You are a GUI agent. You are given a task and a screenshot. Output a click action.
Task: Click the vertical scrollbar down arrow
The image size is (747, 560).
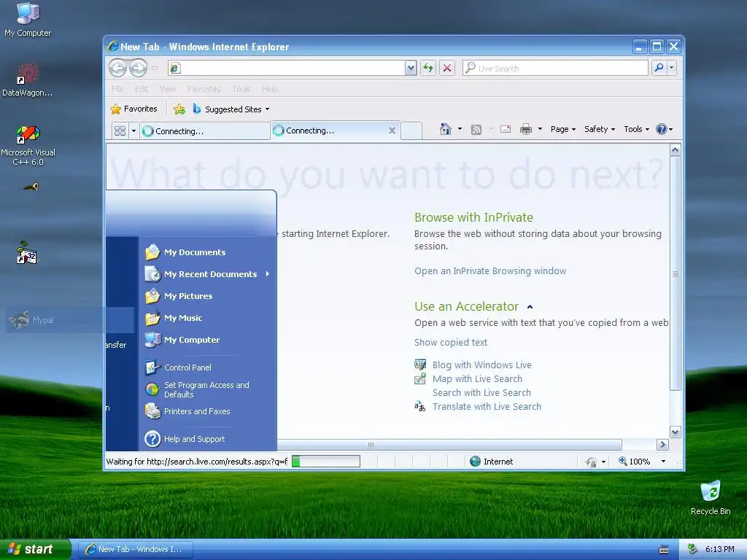coord(675,432)
